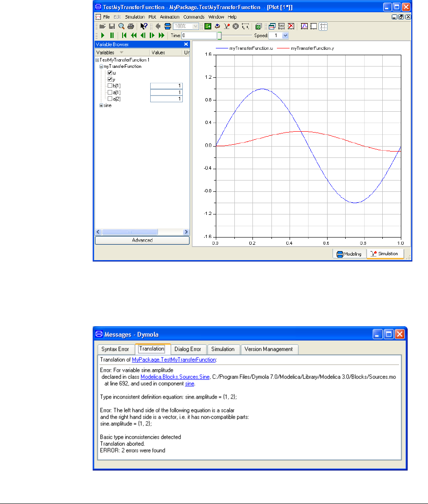Click the New plot window icon
The width and height of the screenshot is (428, 504).
click(272, 26)
